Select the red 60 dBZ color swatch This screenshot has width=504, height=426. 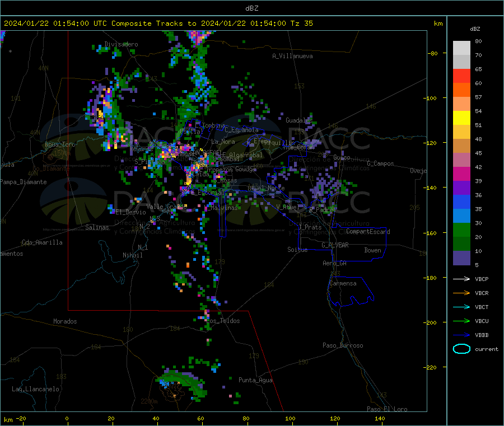461,76
